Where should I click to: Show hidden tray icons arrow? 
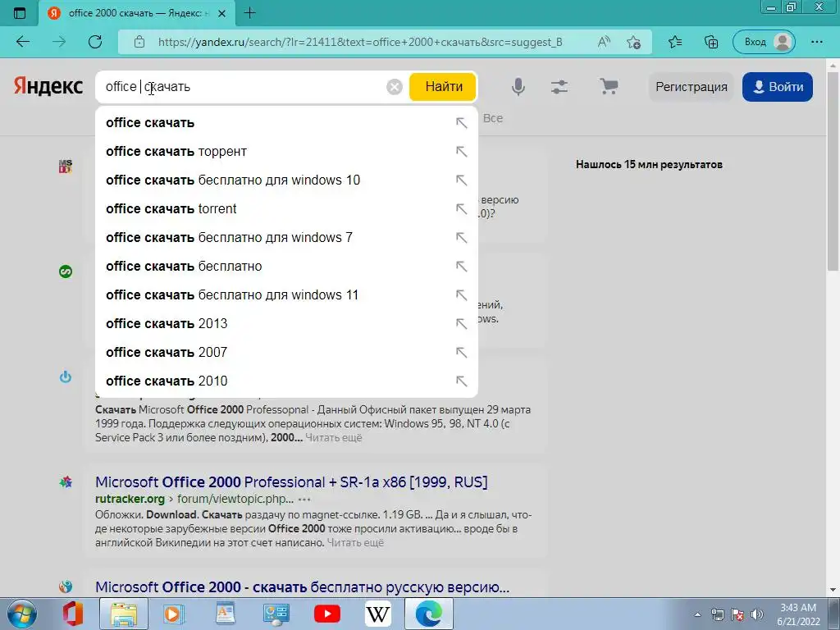697,615
